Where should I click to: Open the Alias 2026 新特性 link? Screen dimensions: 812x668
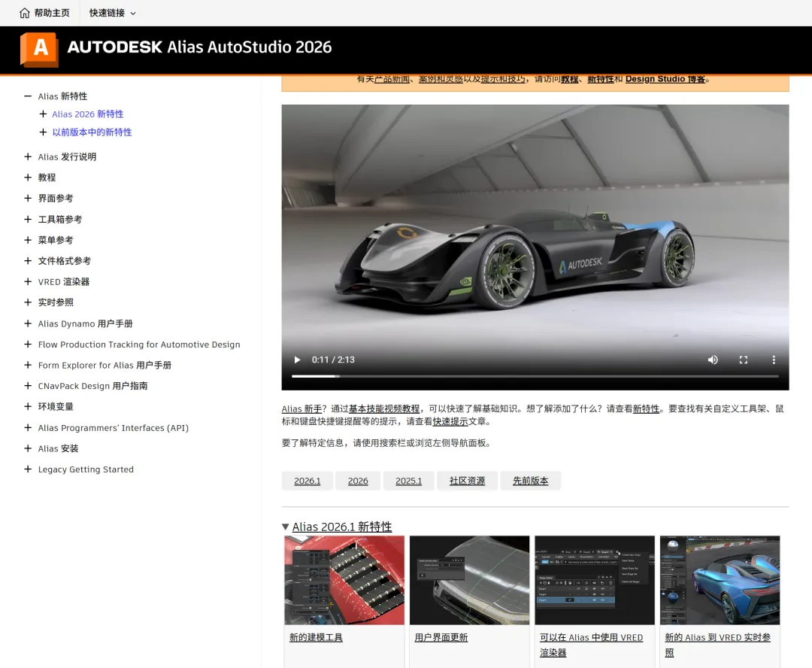coord(87,114)
